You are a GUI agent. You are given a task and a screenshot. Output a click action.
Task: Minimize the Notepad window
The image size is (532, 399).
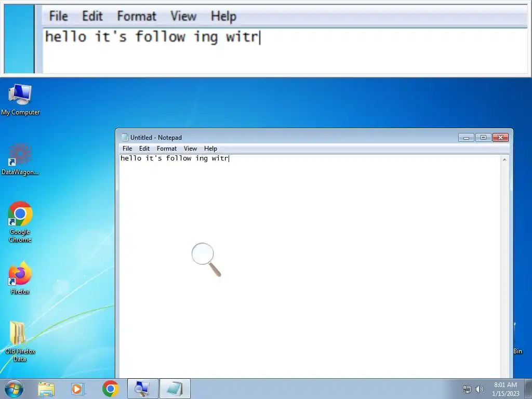pyautogui.click(x=466, y=137)
